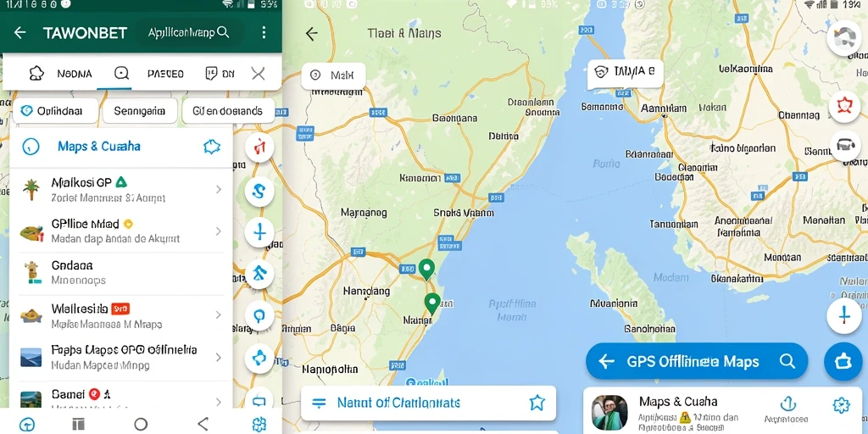The width and height of the screenshot is (868, 434).
Task: Tap the Senngiarin filter chip
Action: pos(140,111)
